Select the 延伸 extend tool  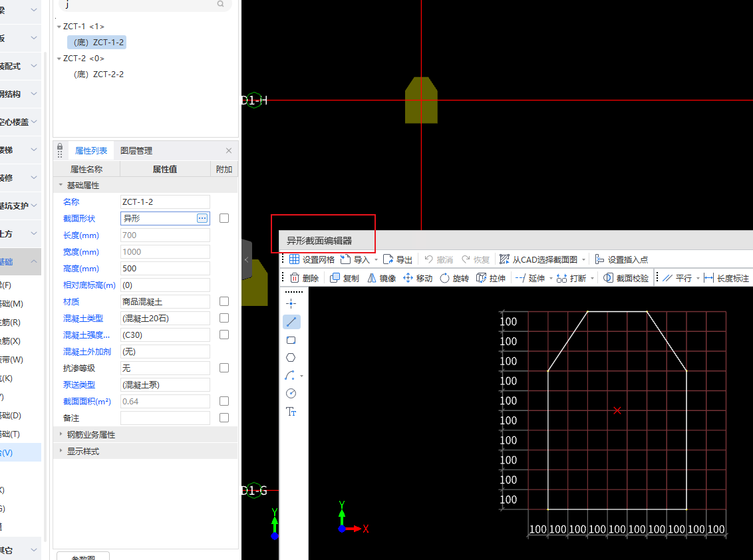tap(529, 278)
